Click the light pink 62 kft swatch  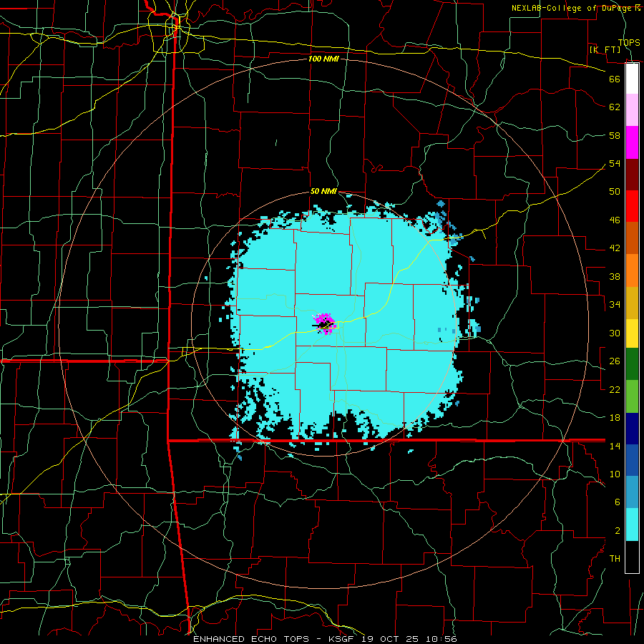point(632,109)
